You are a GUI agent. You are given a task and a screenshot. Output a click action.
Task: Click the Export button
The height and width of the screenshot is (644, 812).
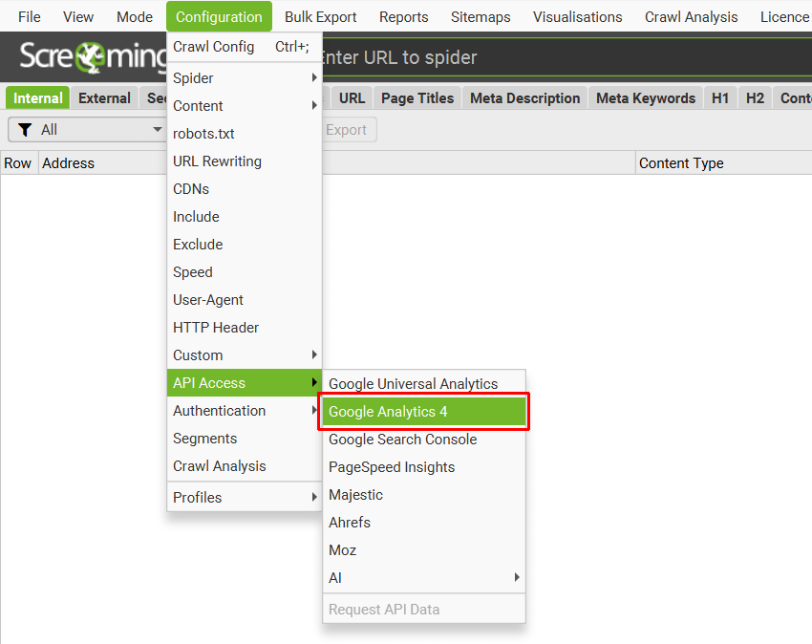[348, 129]
